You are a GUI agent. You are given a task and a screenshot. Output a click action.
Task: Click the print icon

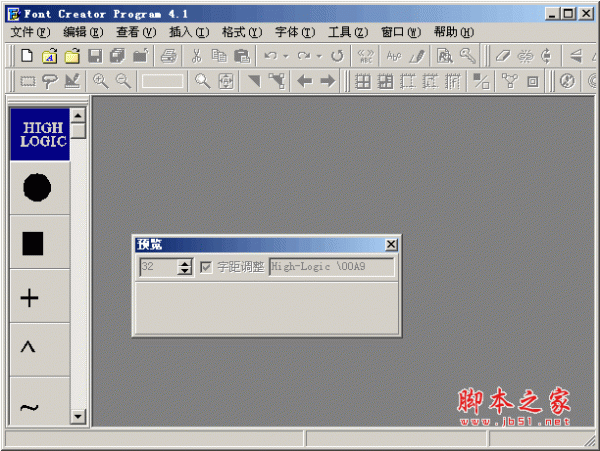pos(168,56)
